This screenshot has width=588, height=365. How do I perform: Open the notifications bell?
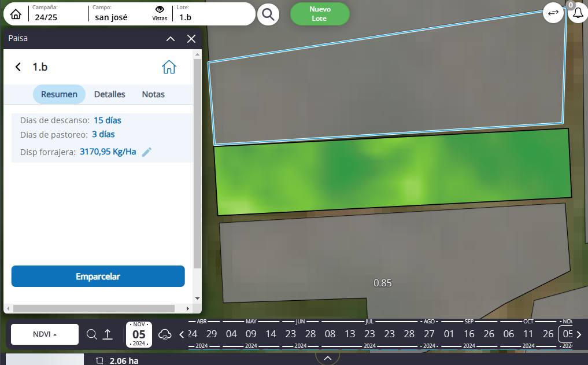tap(578, 13)
